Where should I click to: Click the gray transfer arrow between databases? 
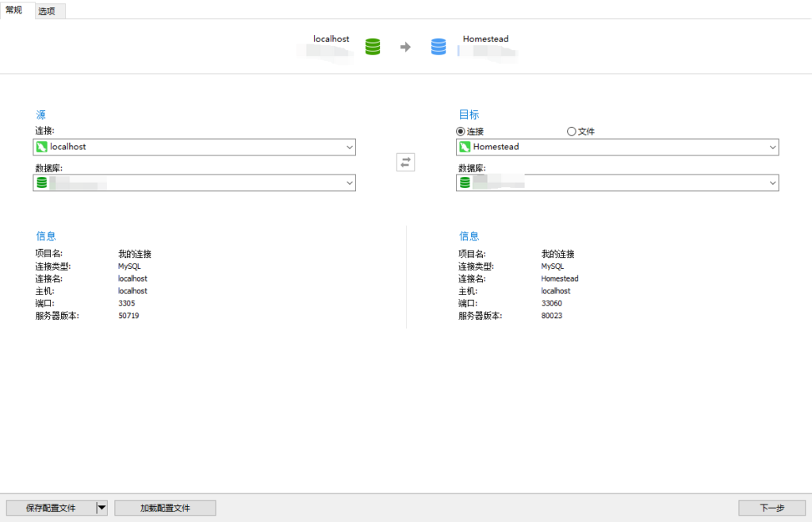click(405, 46)
